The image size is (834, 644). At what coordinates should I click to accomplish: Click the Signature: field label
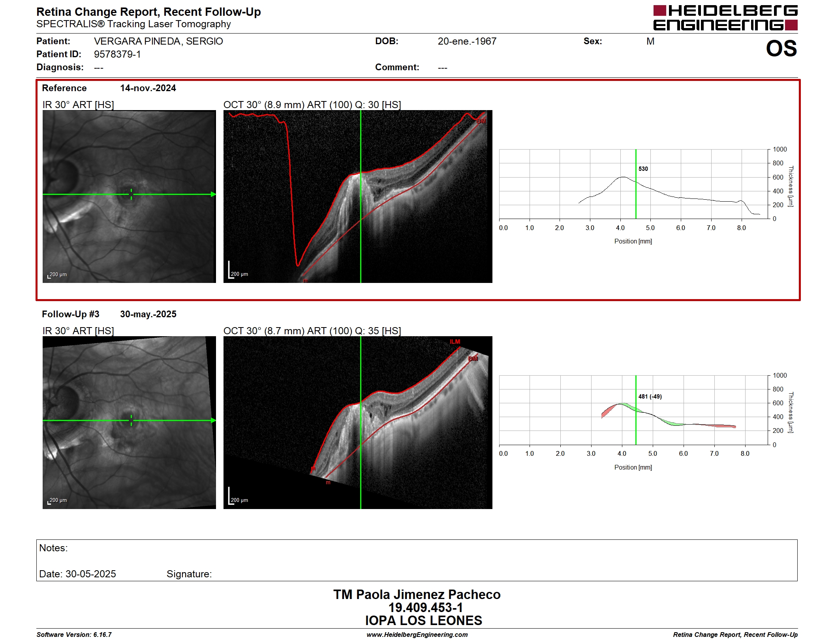click(x=189, y=574)
